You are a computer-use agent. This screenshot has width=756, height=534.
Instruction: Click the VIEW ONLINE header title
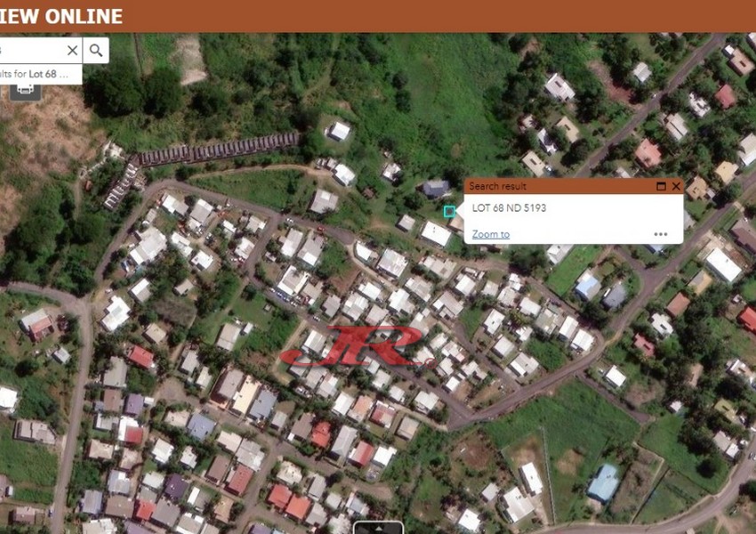pos(61,16)
